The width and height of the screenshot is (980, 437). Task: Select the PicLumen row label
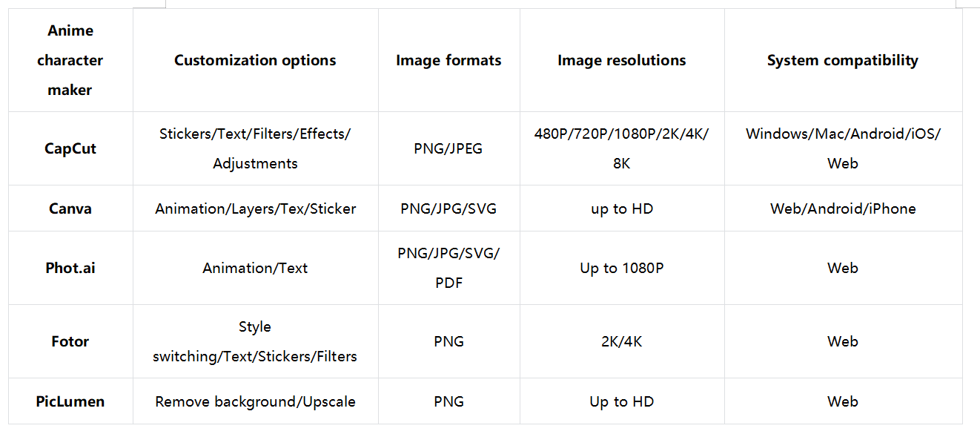click(70, 401)
